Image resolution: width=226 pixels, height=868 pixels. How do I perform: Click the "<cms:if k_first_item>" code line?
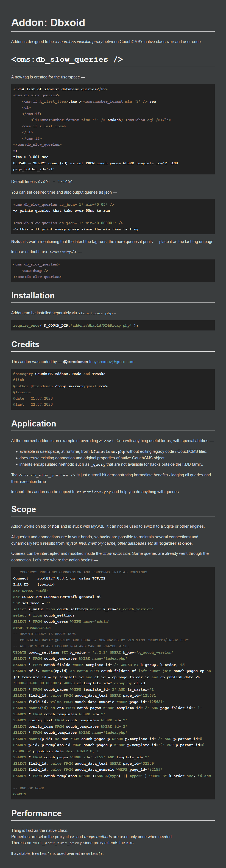[89, 101]
